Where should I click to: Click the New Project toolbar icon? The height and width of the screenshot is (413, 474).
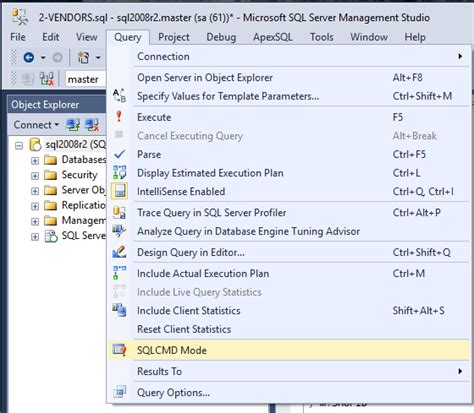click(x=83, y=58)
